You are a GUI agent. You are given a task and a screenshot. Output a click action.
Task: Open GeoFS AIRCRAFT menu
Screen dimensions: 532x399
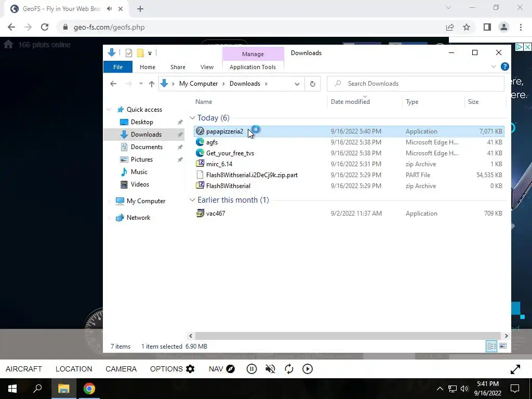point(24,369)
